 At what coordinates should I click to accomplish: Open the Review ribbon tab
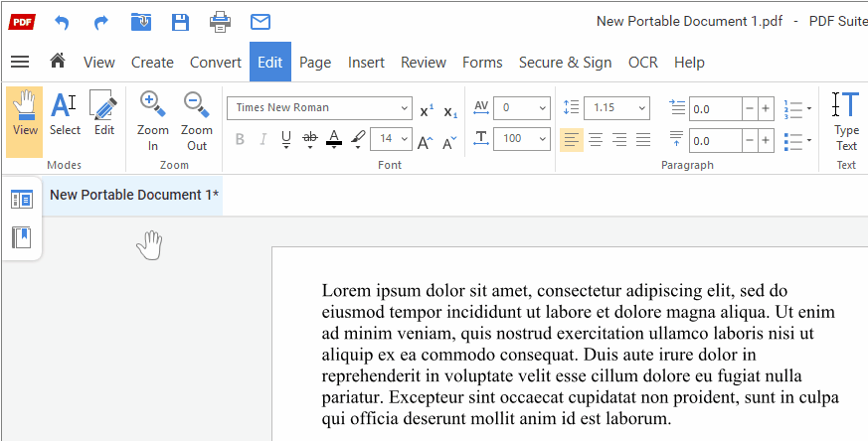click(424, 62)
